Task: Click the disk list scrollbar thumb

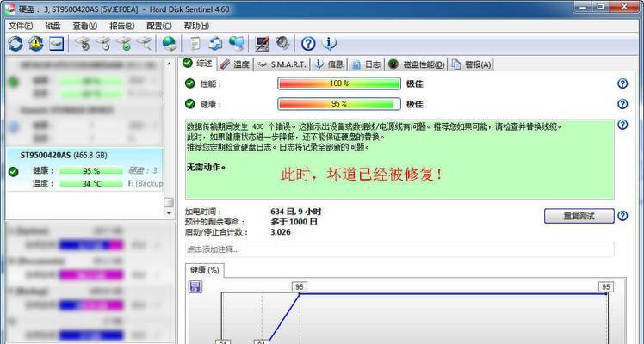Action: [169, 202]
